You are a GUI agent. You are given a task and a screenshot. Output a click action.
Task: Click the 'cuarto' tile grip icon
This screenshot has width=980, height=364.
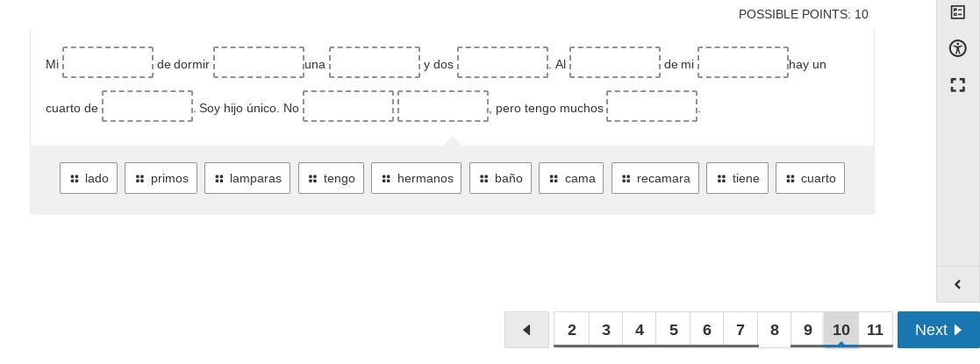[x=790, y=179]
